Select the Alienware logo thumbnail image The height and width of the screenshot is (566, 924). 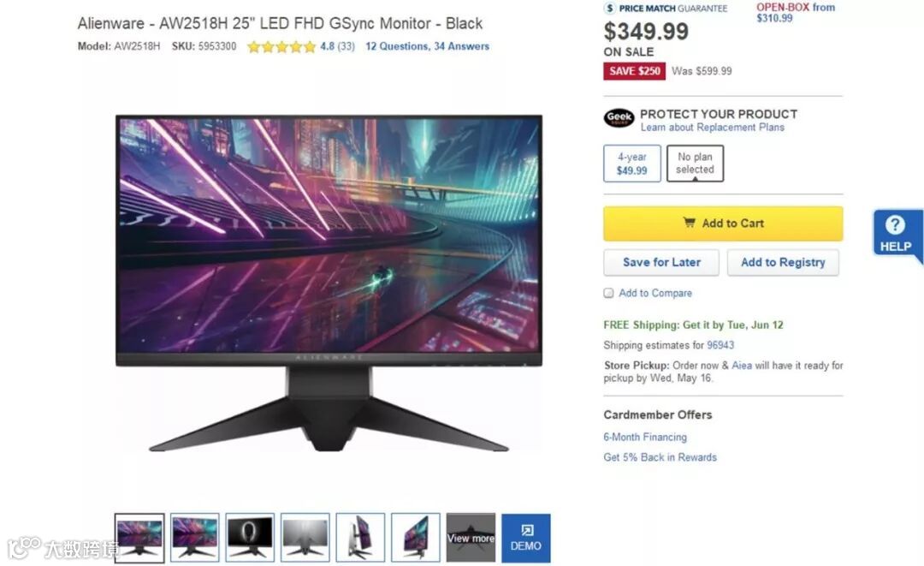(250, 537)
